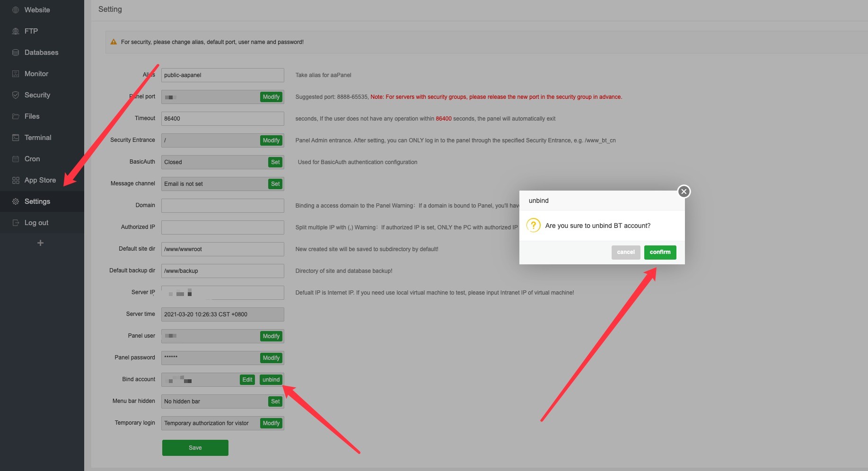Image resolution: width=868 pixels, height=471 pixels.
Task: Click the Alias input field
Action: click(x=223, y=75)
